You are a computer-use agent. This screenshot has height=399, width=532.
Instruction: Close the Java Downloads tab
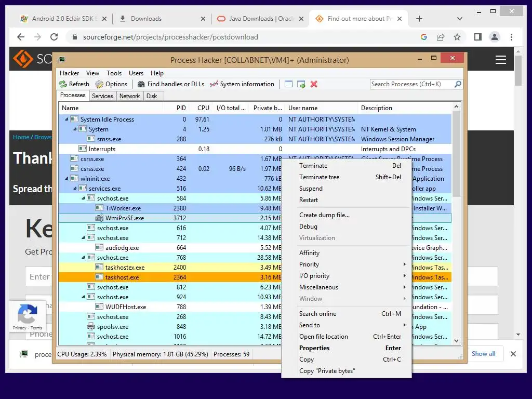(x=301, y=19)
